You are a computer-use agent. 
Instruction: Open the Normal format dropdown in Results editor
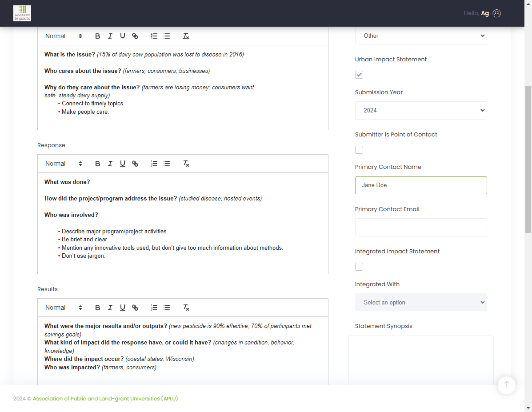point(64,308)
